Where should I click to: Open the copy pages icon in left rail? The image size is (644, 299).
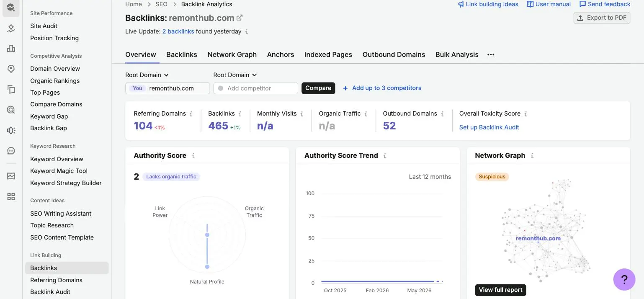click(x=11, y=89)
